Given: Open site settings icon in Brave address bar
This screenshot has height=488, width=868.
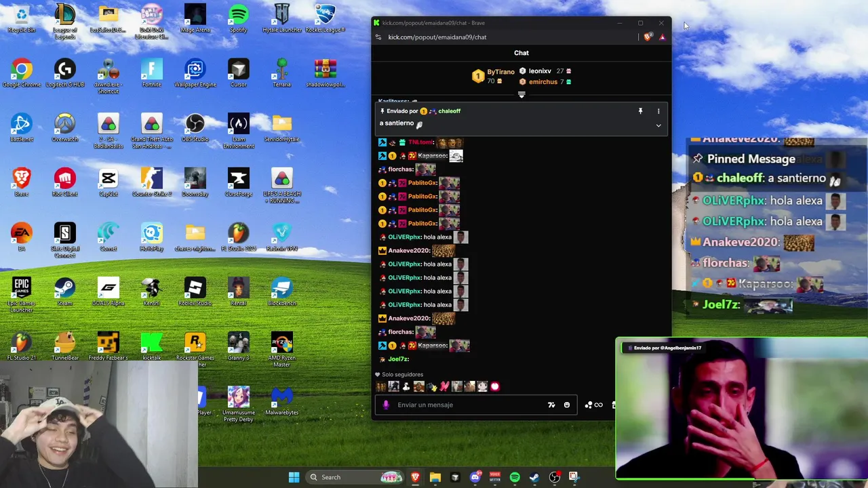Looking at the screenshot, I should point(378,37).
